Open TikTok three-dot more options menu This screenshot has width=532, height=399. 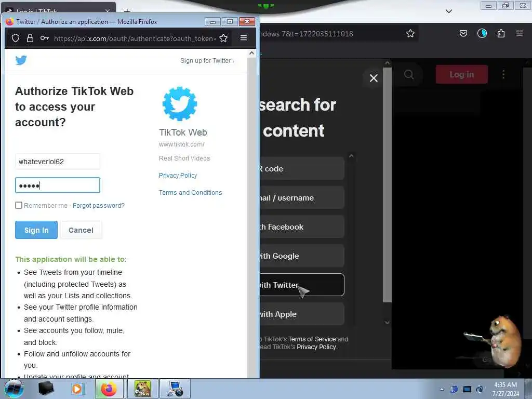click(503, 74)
